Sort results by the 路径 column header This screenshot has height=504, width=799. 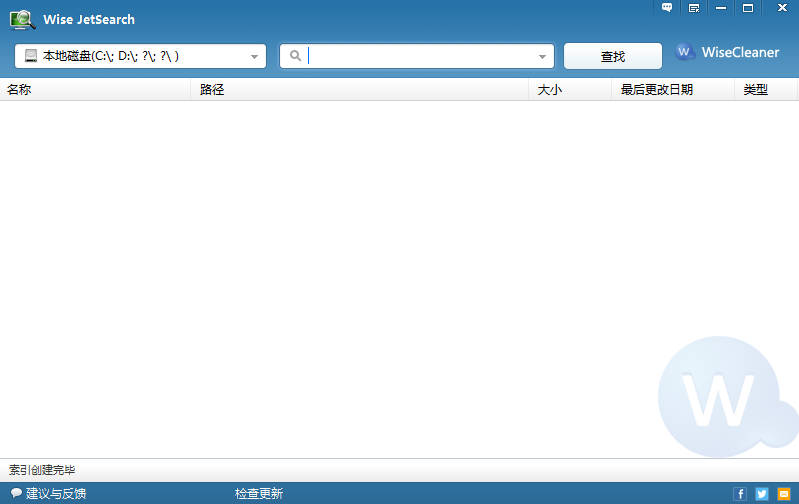pos(212,90)
